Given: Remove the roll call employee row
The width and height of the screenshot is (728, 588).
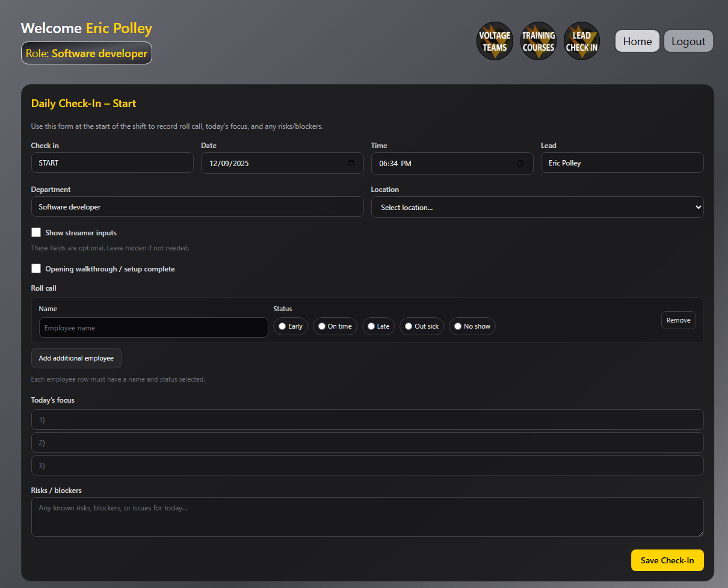Looking at the screenshot, I should [x=678, y=320].
